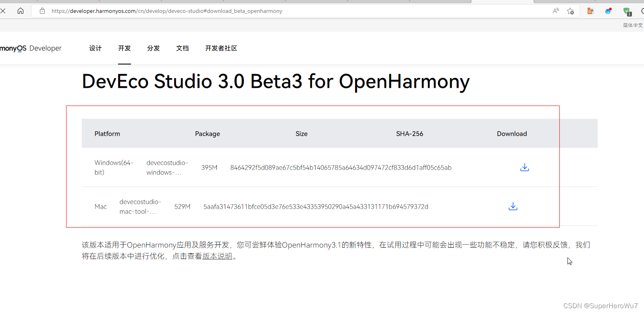The image size is (644, 313).
Task: Click the 529M size cell
Action: pyautogui.click(x=182, y=206)
